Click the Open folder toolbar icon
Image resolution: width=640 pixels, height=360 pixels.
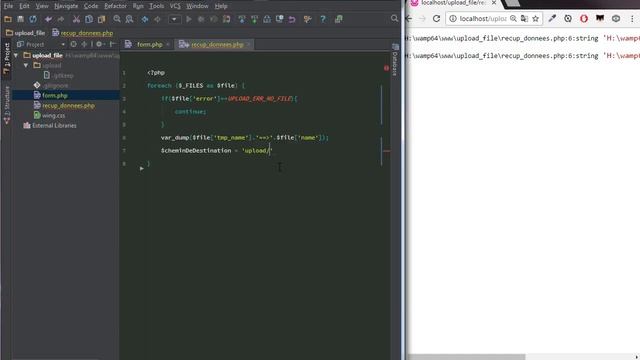7,19
